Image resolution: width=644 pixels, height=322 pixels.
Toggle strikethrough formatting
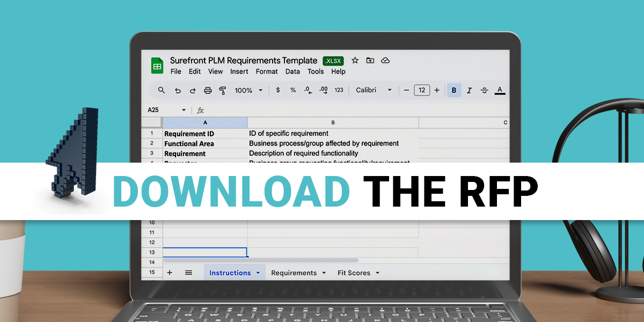484,90
